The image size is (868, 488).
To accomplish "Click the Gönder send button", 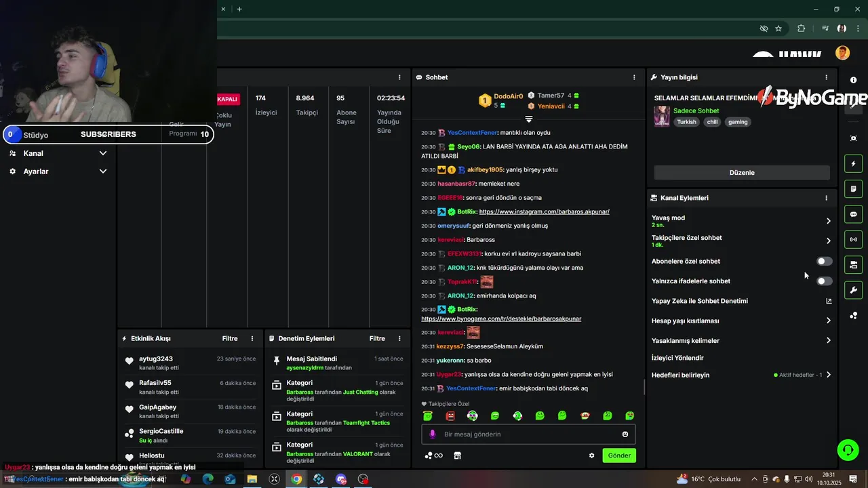I will (x=619, y=455).
